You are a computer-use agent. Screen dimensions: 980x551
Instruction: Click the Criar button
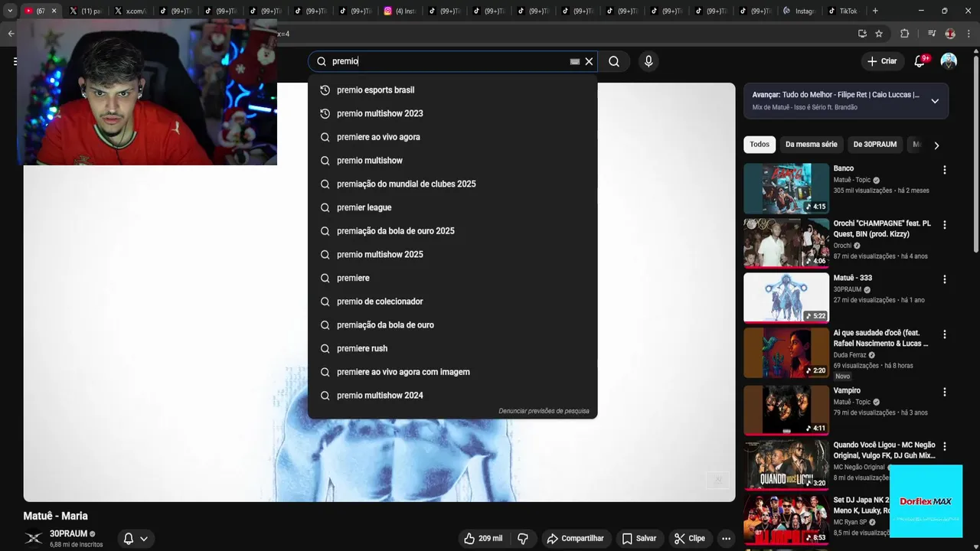click(882, 61)
